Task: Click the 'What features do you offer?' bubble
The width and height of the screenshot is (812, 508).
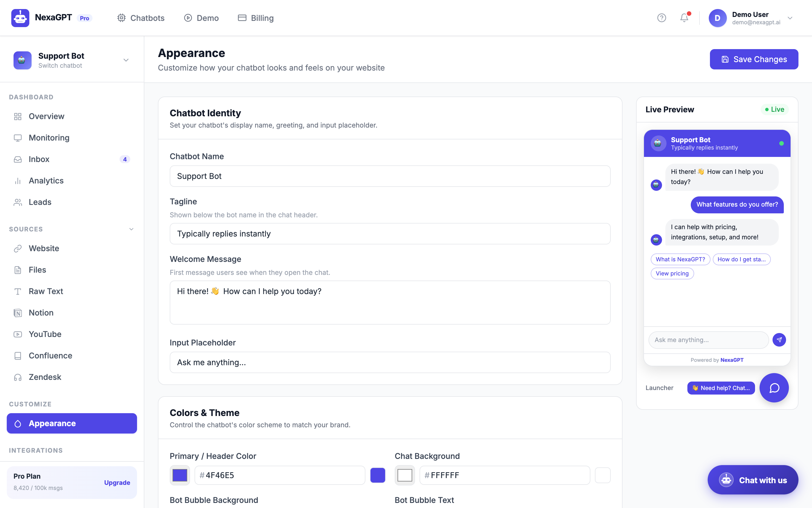Action: [x=737, y=205]
